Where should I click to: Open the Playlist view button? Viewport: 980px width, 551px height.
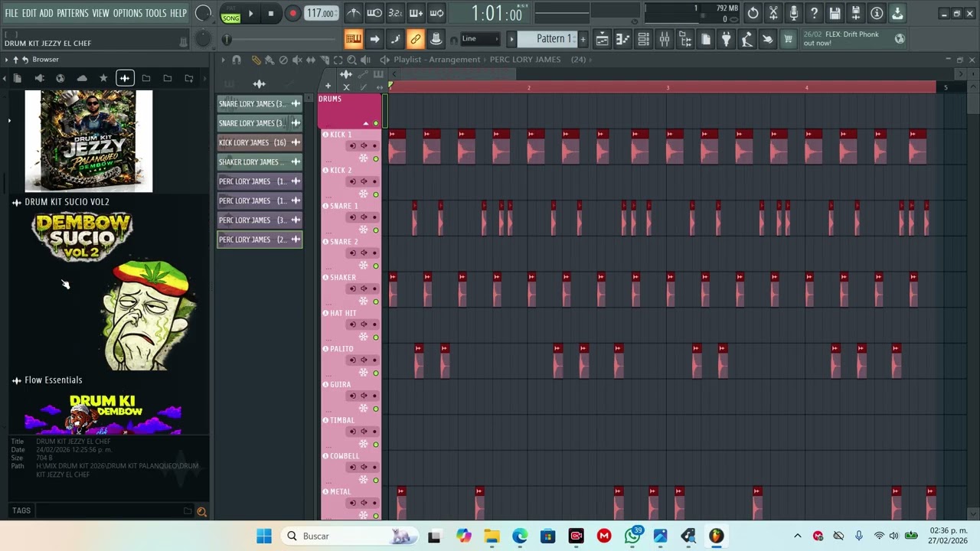[603, 38]
